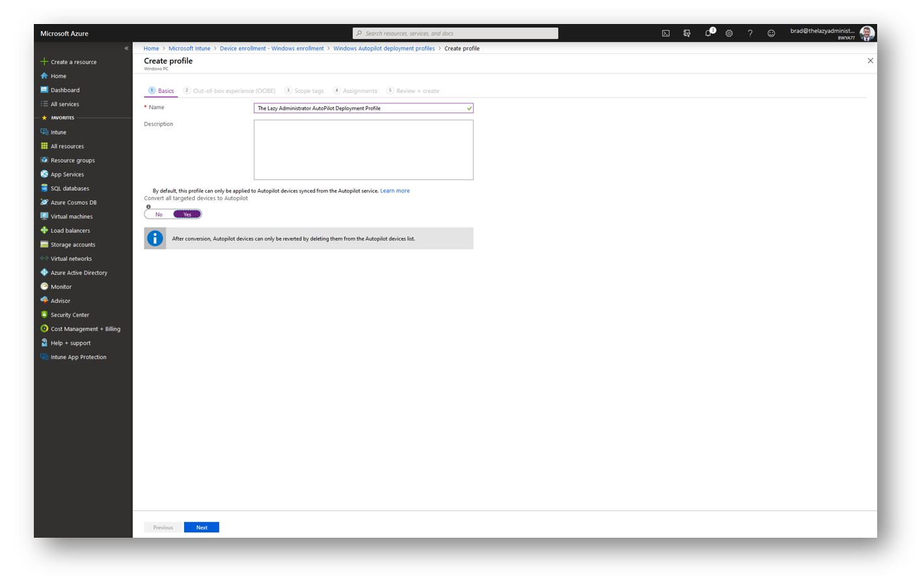
Task: Click the Previous button
Action: click(x=163, y=527)
